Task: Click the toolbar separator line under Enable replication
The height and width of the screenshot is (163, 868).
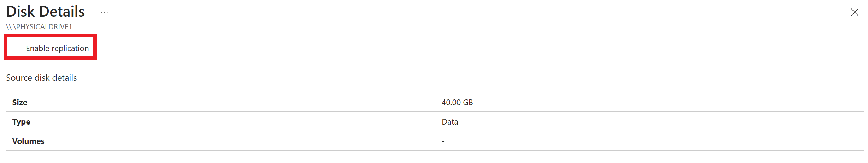Action: pos(424,59)
